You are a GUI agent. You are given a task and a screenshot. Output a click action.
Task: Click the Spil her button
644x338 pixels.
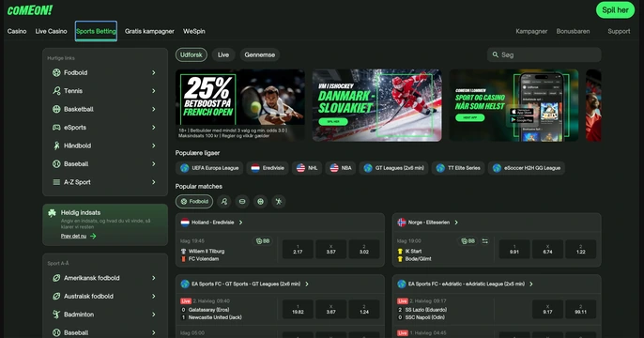tap(615, 10)
